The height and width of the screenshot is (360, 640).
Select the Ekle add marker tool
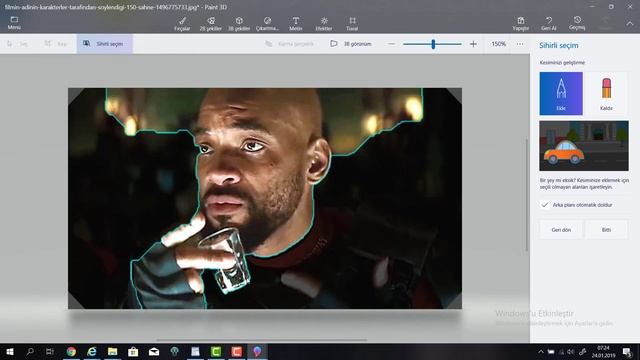coord(561,93)
